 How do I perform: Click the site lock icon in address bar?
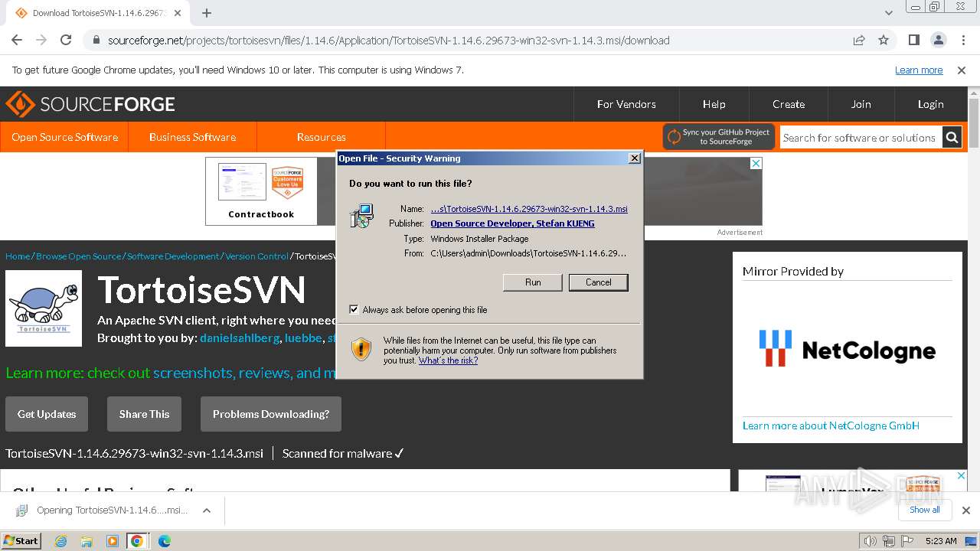[96, 41]
